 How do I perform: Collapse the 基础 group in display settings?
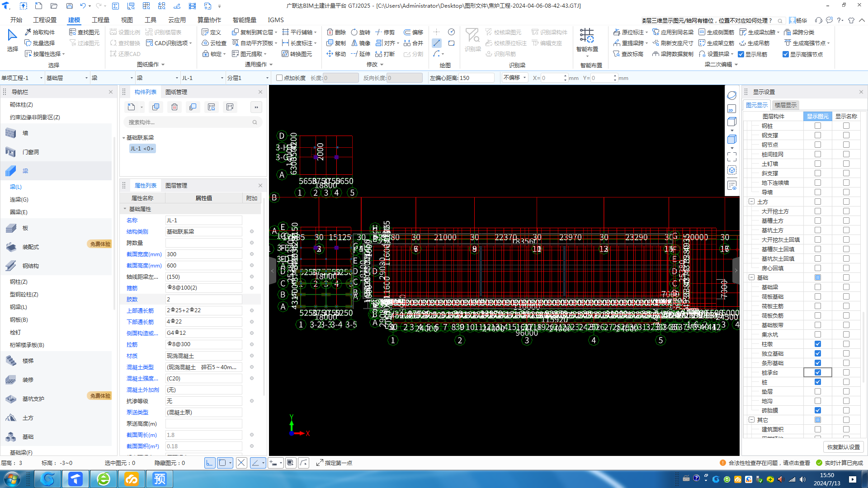[751, 277]
